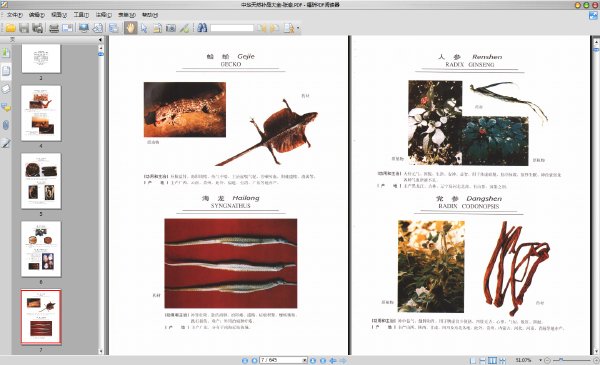Open the Layers panel in sidebar
The height and width of the screenshot is (365, 600).
pyautogui.click(x=6, y=89)
